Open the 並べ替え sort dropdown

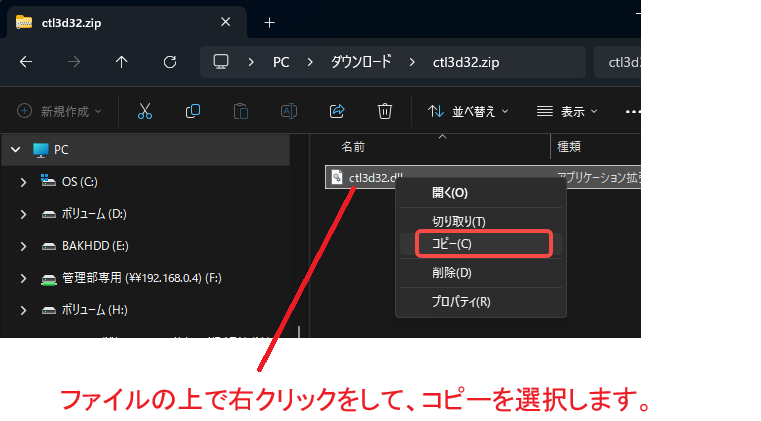(x=468, y=111)
